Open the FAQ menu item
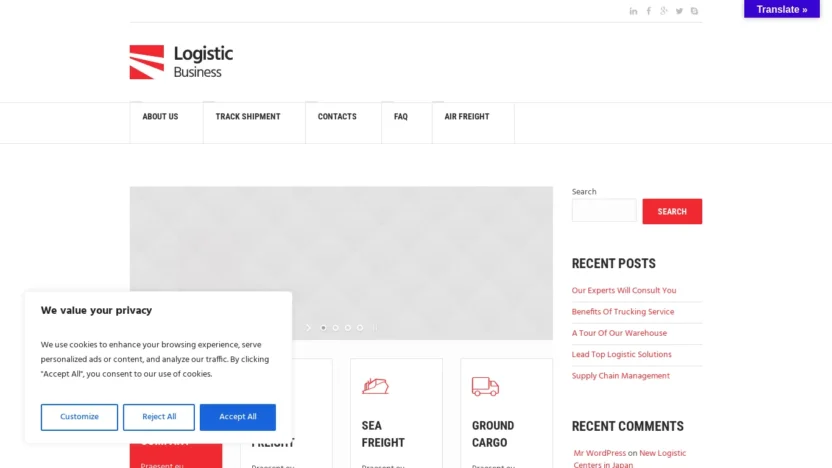 (x=401, y=117)
